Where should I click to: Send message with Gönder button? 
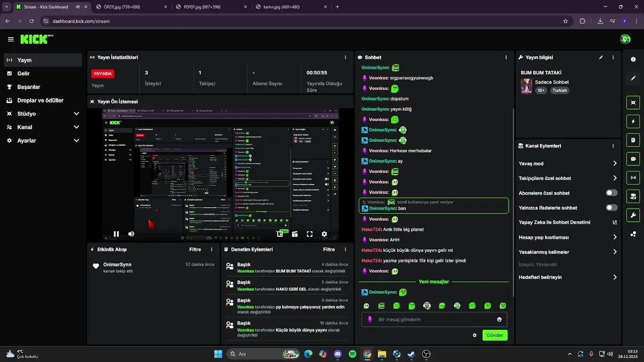point(495,335)
